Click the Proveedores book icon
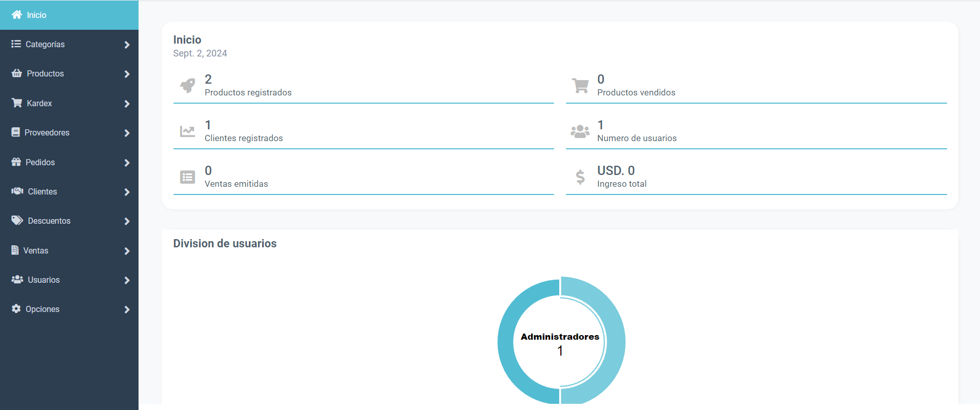The width and height of the screenshot is (980, 410). (x=16, y=132)
